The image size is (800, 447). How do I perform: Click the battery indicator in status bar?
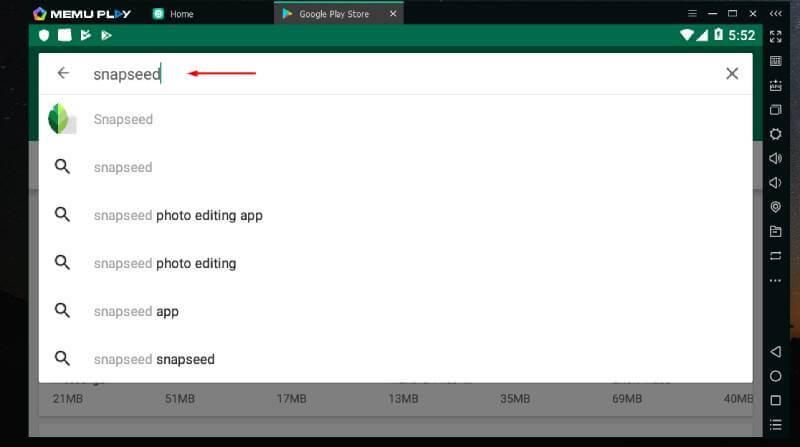(x=718, y=35)
